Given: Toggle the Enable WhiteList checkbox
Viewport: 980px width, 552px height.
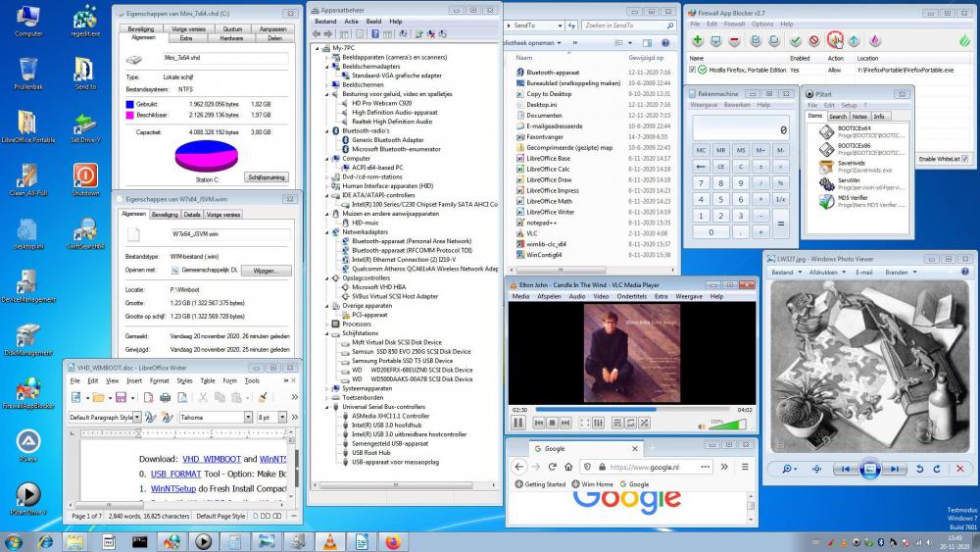Looking at the screenshot, I should (x=965, y=159).
